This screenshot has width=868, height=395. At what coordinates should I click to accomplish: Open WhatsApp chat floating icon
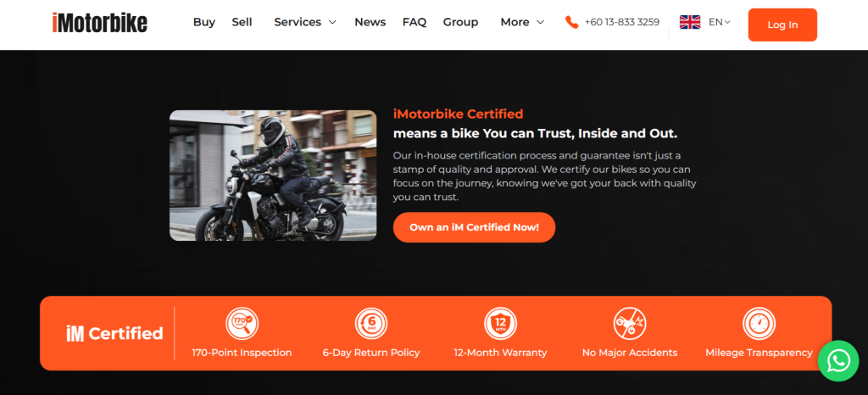838,361
